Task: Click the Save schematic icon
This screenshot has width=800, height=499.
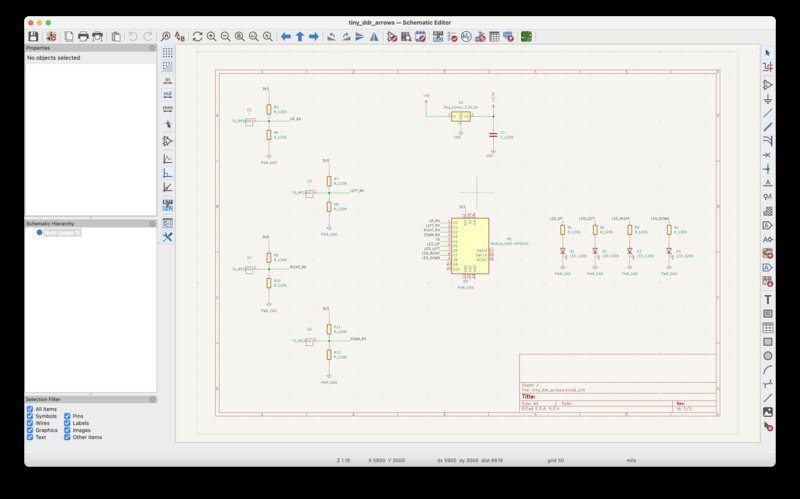Action: click(x=32, y=36)
